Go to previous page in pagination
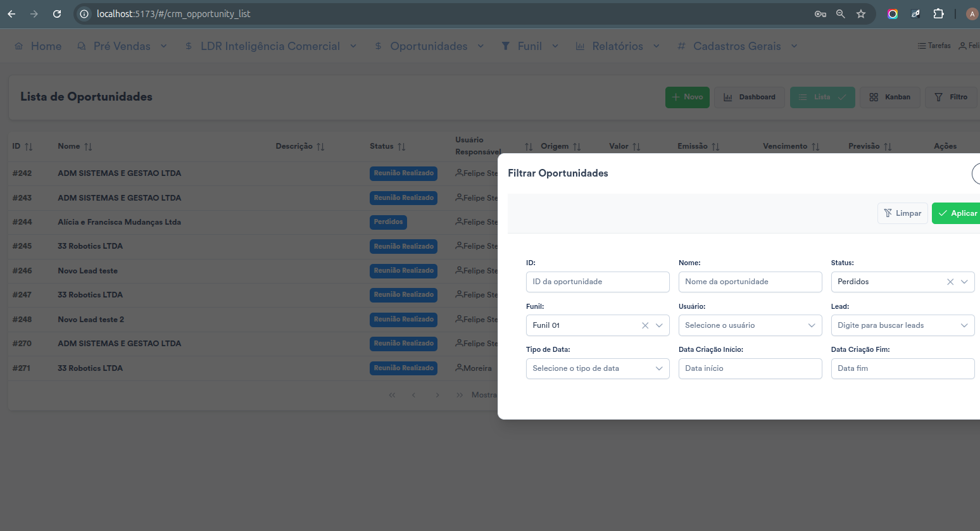Image resolution: width=980 pixels, height=531 pixels. pyautogui.click(x=413, y=395)
